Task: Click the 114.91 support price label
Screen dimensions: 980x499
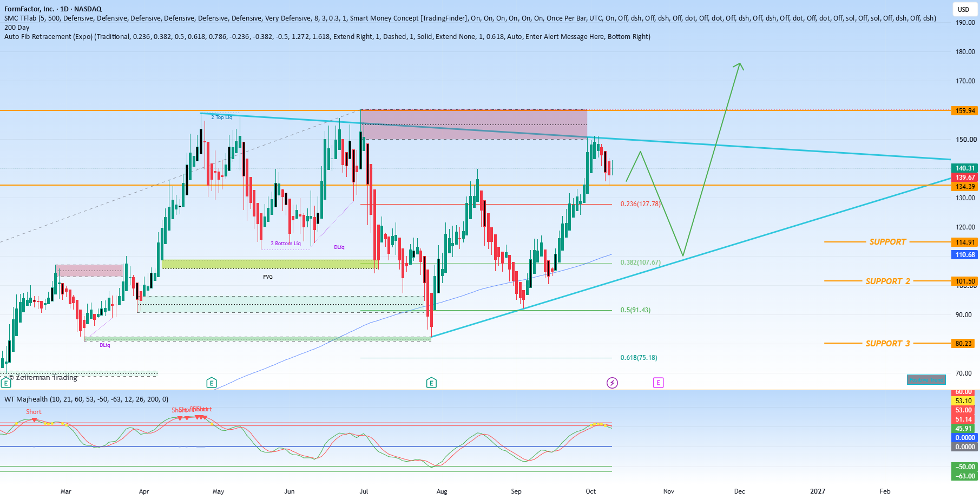Action: (965, 242)
